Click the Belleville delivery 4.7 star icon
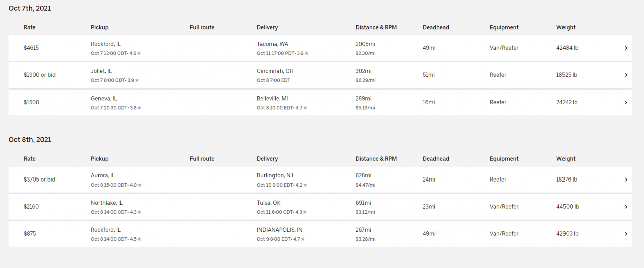Image resolution: width=644 pixels, height=268 pixels. coord(305,108)
